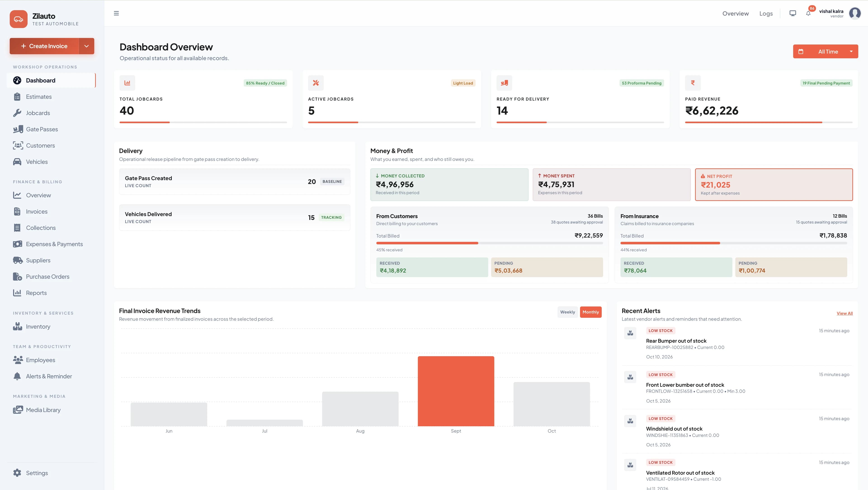Open Logs in top bar

[x=766, y=14]
